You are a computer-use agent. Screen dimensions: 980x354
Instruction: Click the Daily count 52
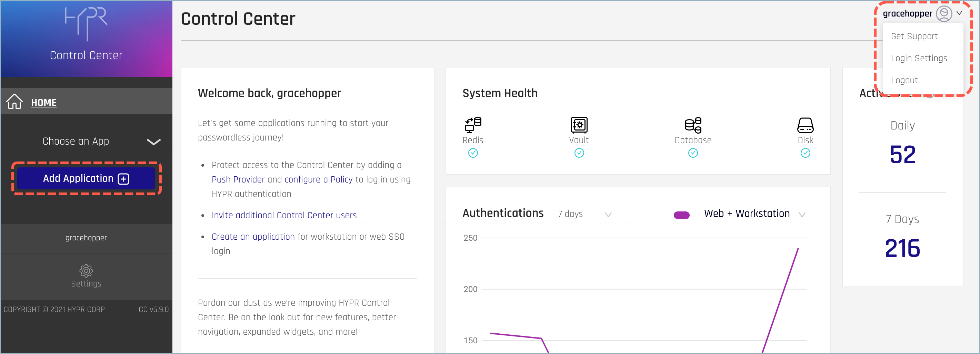pos(902,155)
